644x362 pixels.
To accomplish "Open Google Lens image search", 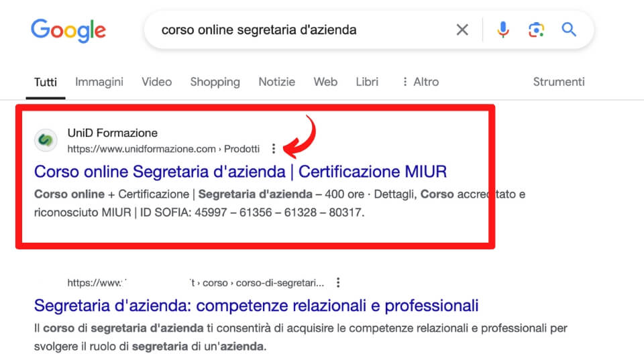I will [x=536, y=29].
